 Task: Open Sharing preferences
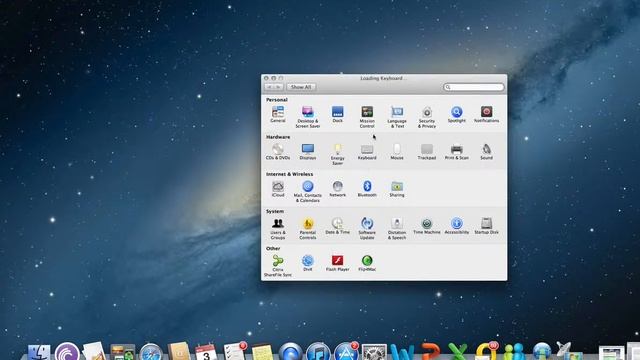click(397, 189)
